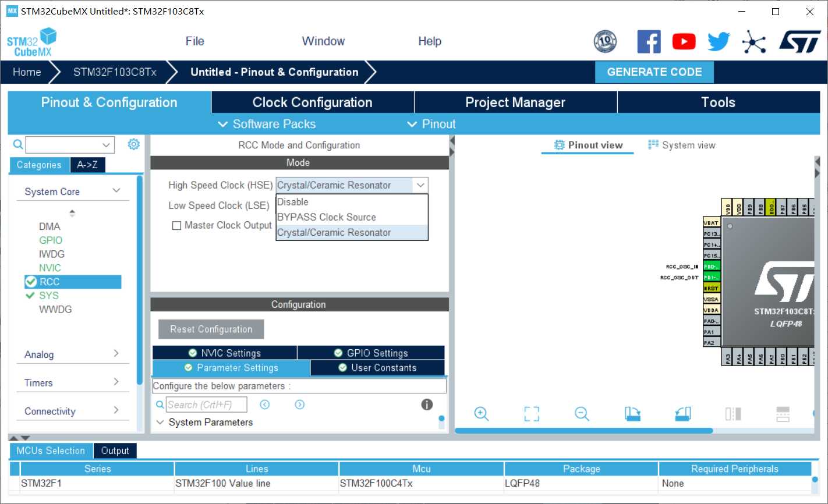The width and height of the screenshot is (828, 504).
Task: Select DMA in System Core list
Action: coord(49,226)
